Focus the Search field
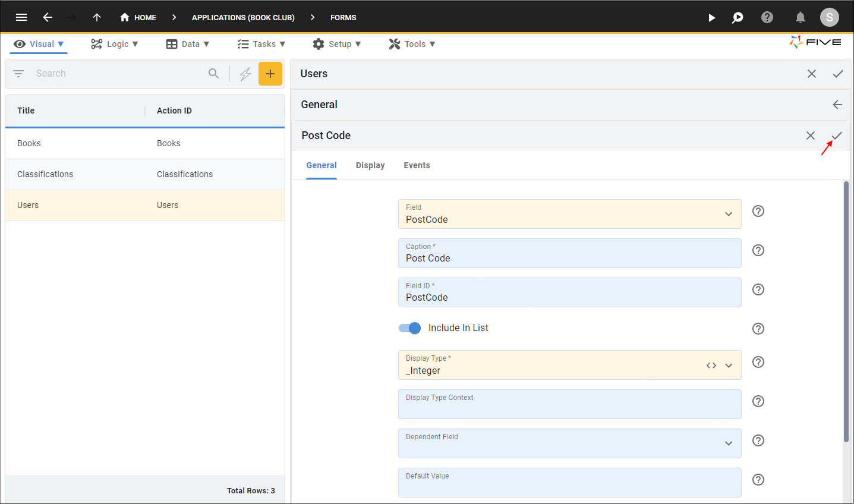Screen dimensions: 854x504 click(119, 74)
